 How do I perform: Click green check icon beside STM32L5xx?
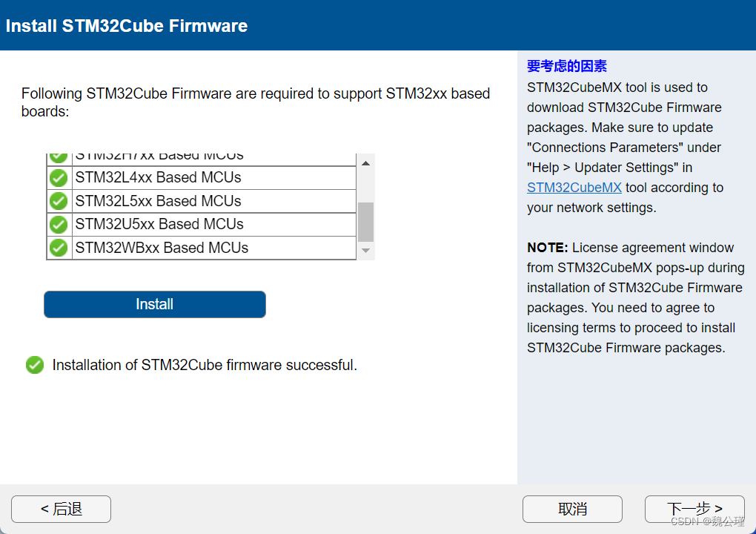coord(59,201)
